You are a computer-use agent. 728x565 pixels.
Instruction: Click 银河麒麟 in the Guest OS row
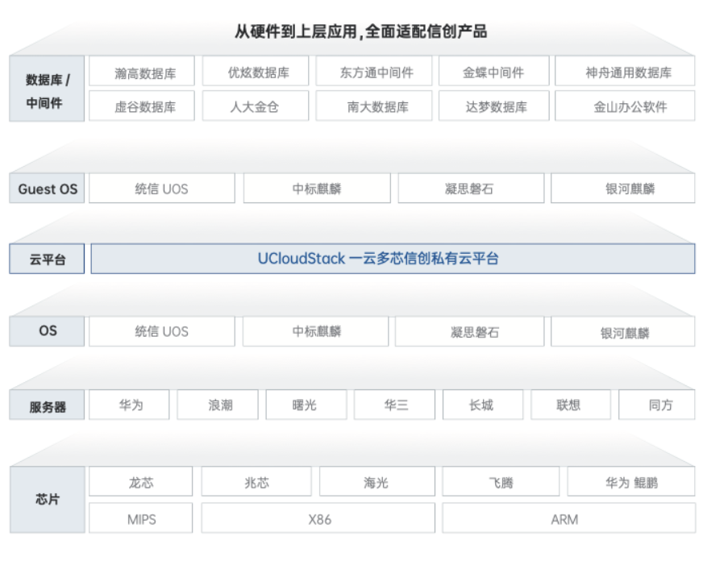click(624, 189)
